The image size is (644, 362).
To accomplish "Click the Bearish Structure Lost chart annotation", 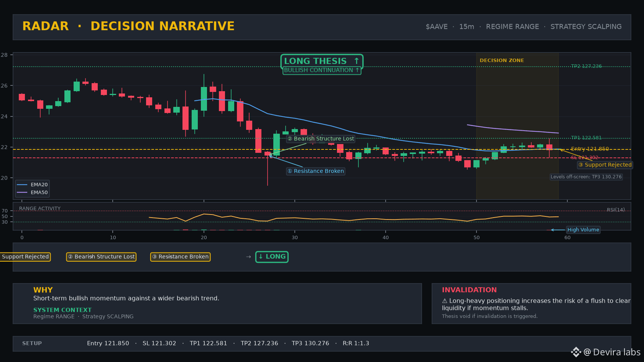I will pyautogui.click(x=321, y=139).
